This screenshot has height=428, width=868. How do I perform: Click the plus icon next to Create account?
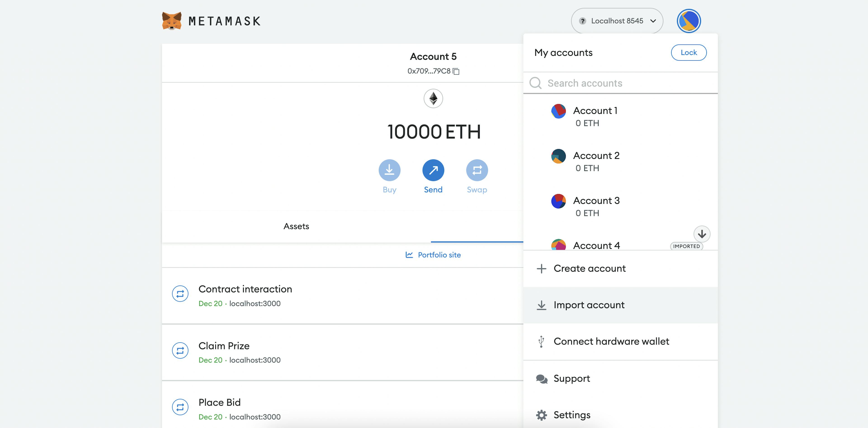pos(541,269)
